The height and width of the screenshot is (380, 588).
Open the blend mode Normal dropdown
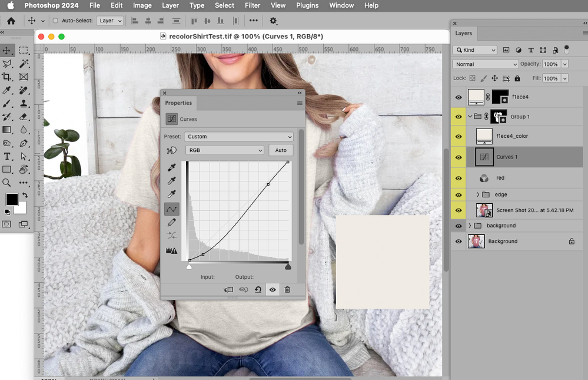click(x=485, y=64)
